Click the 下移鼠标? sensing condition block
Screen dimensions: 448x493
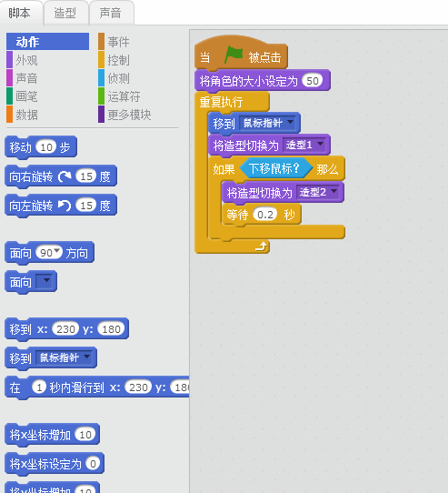[276, 168]
